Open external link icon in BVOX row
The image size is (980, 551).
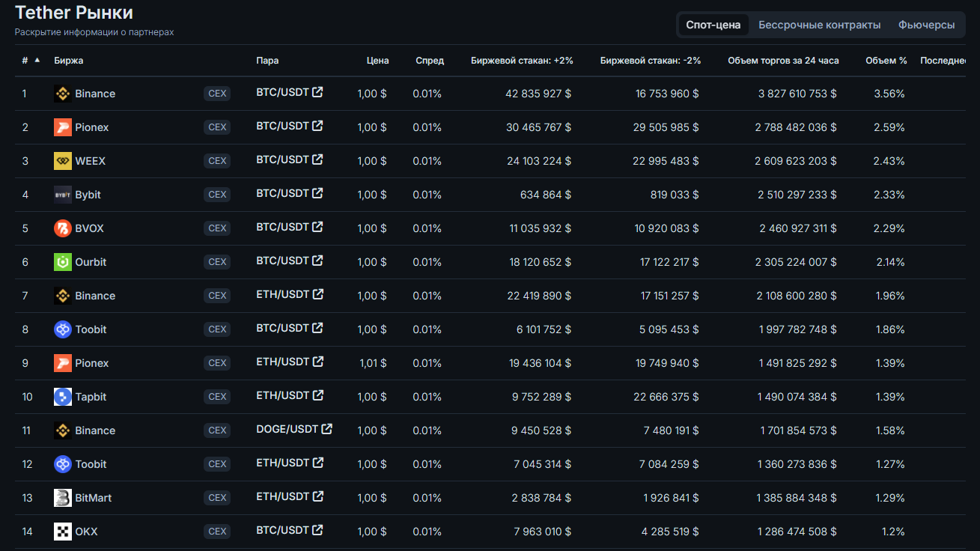tap(318, 227)
